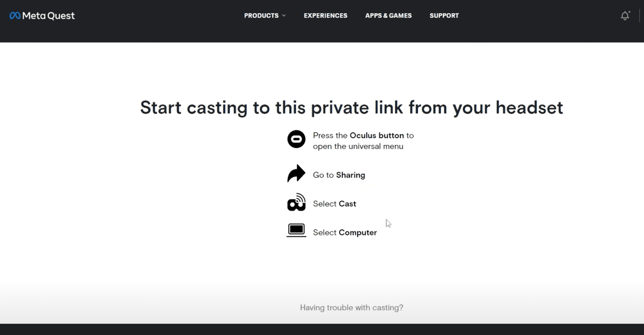Click the Select Computer instruction text
Image resolution: width=644 pixels, height=335 pixels.
click(345, 232)
